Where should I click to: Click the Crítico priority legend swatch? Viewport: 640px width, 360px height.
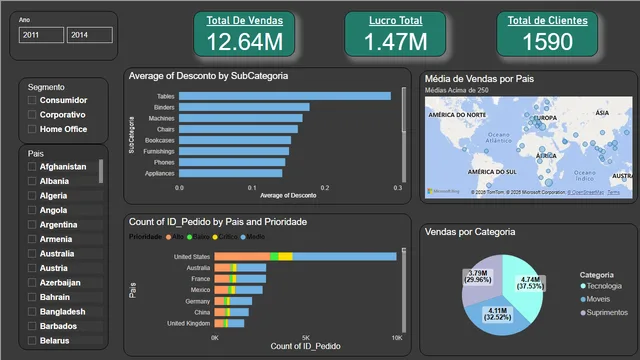click(x=215, y=237)
